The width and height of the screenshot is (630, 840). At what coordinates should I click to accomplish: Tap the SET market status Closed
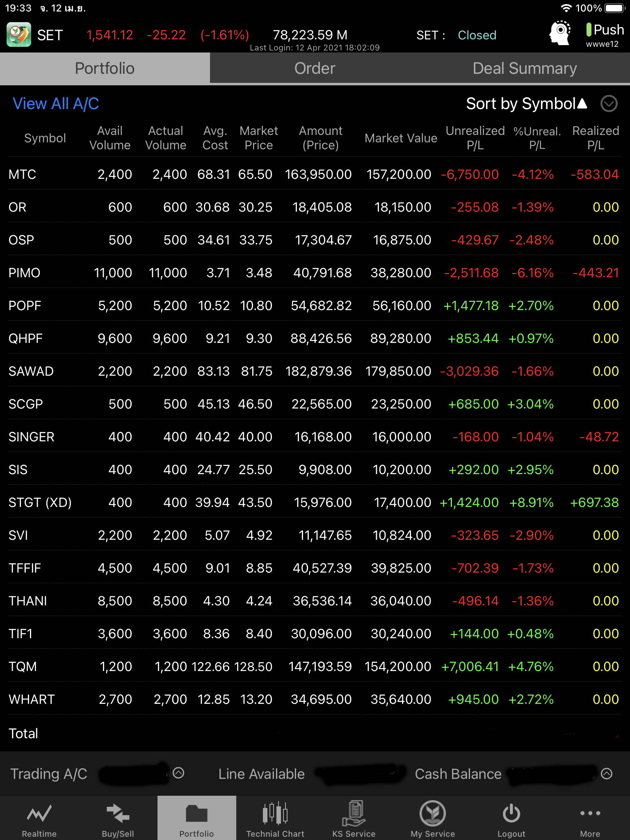[x=477, y=35]
